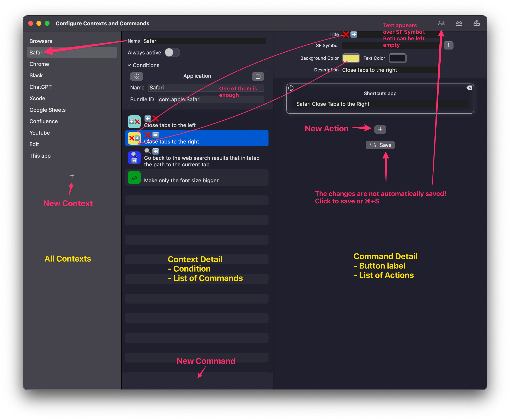Viewport: 510px width, 420px height.
Task: Select the Chrome context
Action: (72, 64)
